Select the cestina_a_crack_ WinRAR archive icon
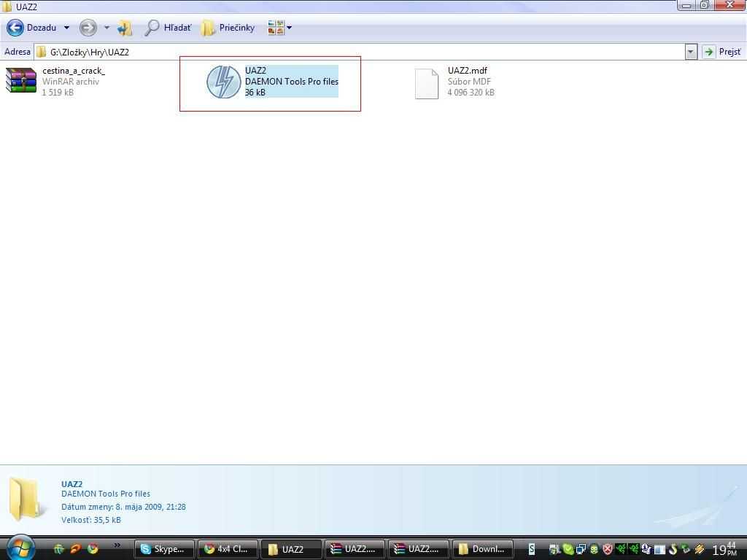Screen dimensions: 747x560 (21, 80)
